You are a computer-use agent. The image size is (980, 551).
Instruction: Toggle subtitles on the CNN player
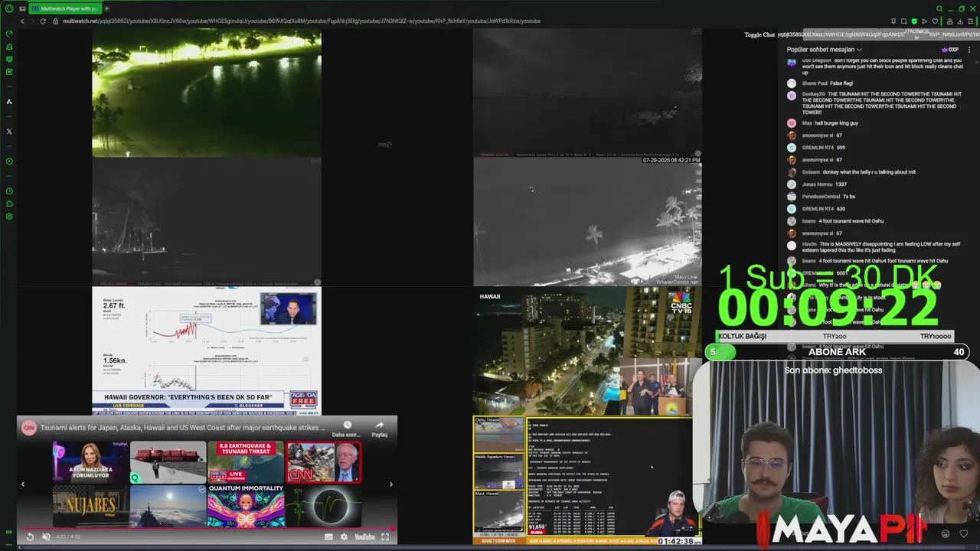pyautogui.click(x=328, y=537)
